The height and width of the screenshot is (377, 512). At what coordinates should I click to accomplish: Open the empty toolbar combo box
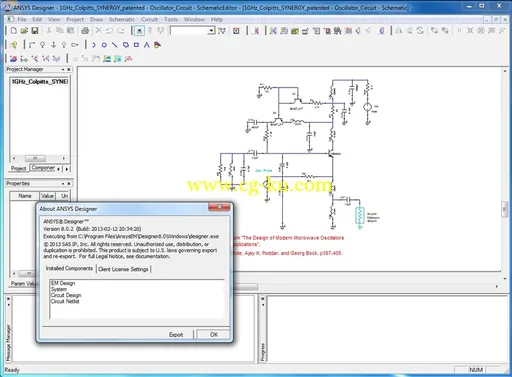[192, 31]
